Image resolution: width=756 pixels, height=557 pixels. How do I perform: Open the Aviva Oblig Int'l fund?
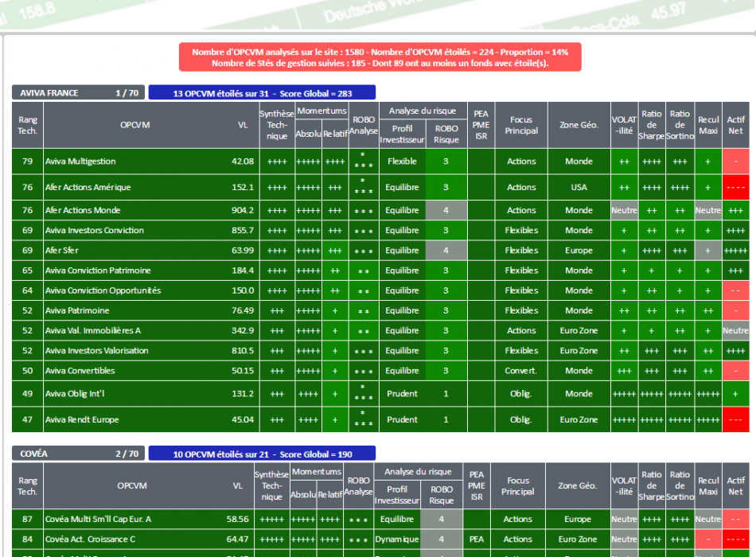[75, 394]
